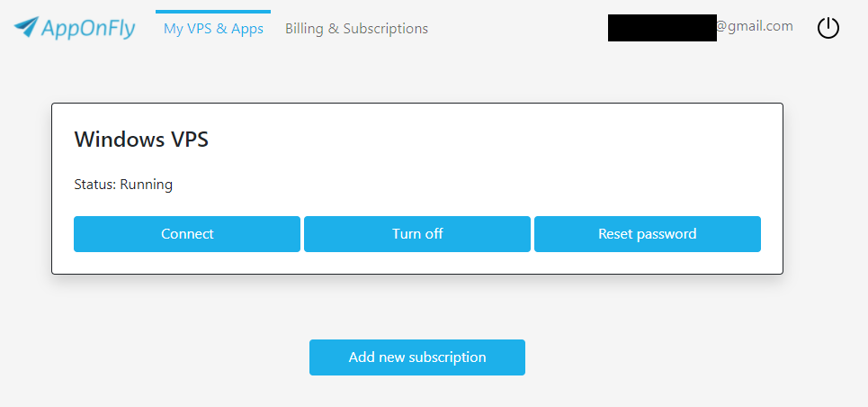Viewport: 868px width, 407px height.
Task: Click the Reset password button
Action: pos(647,234)
